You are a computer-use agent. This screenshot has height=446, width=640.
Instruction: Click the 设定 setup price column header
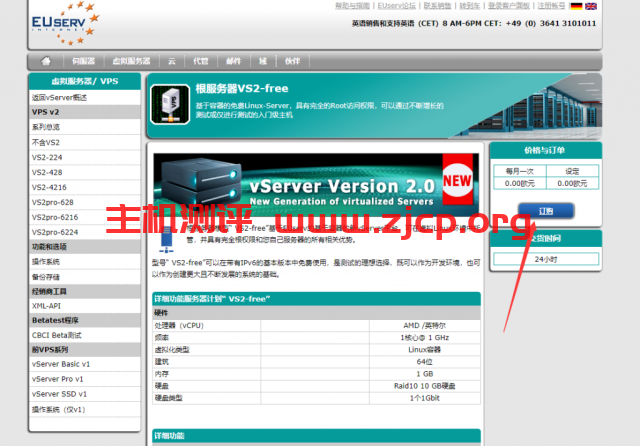pyautogui.click(x=572, y=171)
